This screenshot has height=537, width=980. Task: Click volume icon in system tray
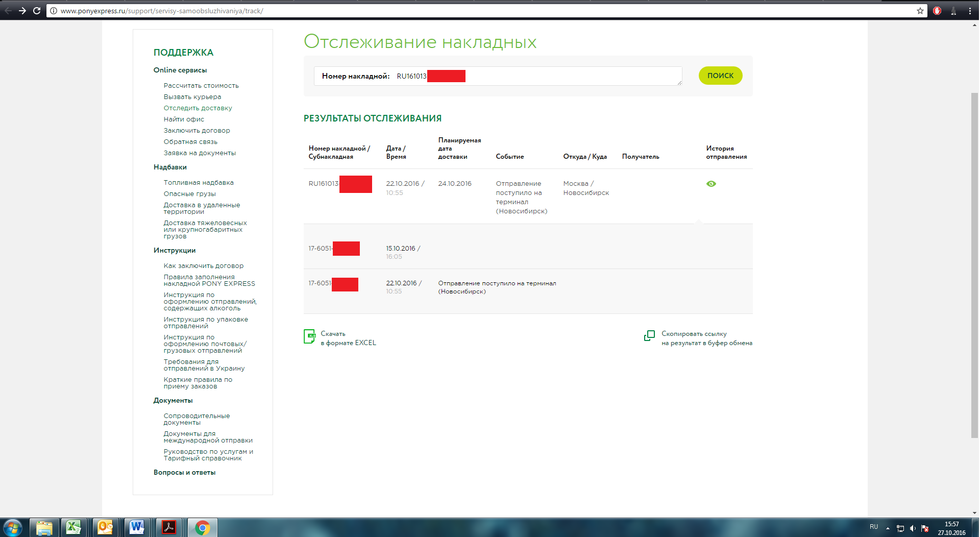tap(913, 528)
